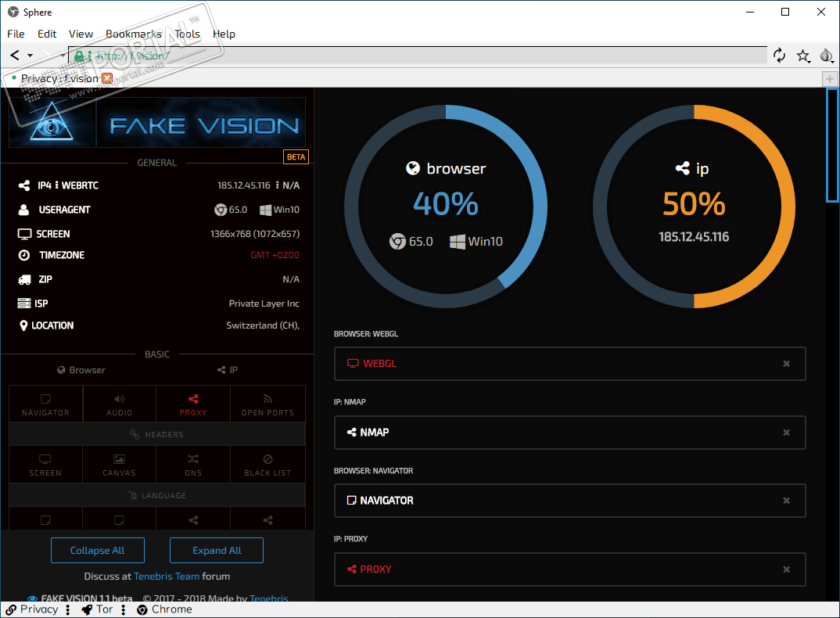Click the Tor status bar item
The height and width of the screenshot is (618, 840).
(x=97, y=609)
